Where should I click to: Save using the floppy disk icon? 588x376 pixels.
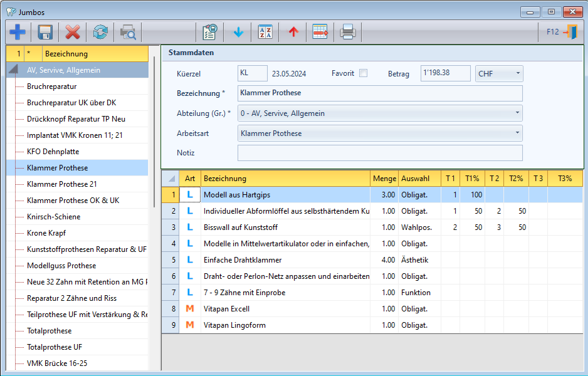[45, 32]
